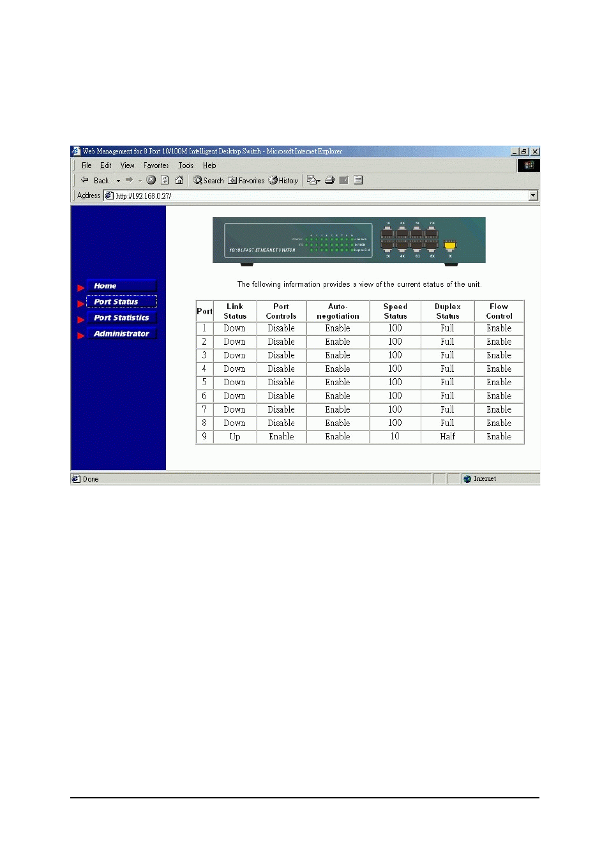609x868 pixels.
Task: Click the Discuss toolbar icon
Action: tap(358, 180)
